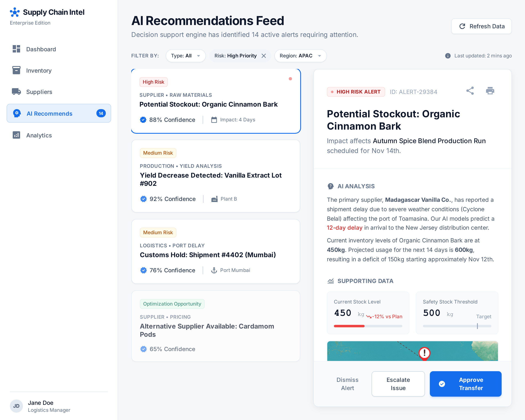Click the ID: ALERT-29384 text
Viewport: 525px width, 420px height.
pos(413,92)
